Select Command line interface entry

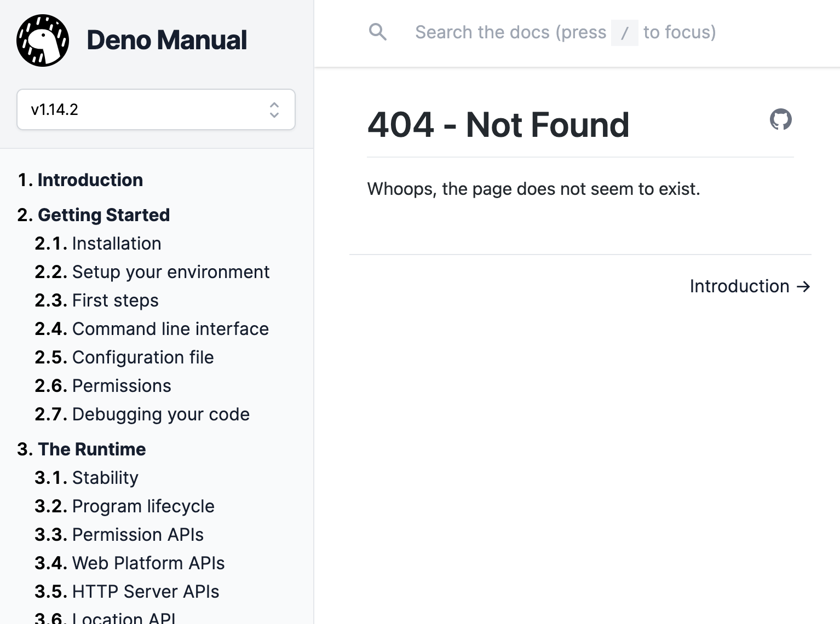click(170, 328)
